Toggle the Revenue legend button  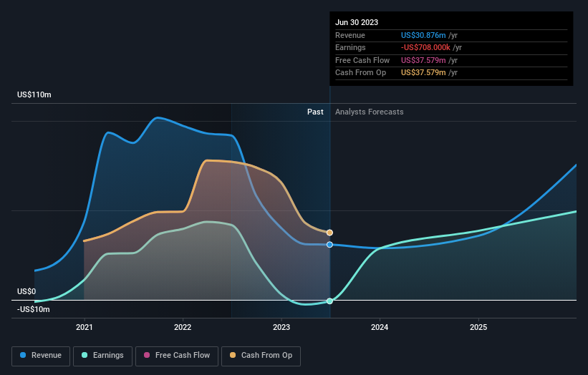tap(41, 356)
